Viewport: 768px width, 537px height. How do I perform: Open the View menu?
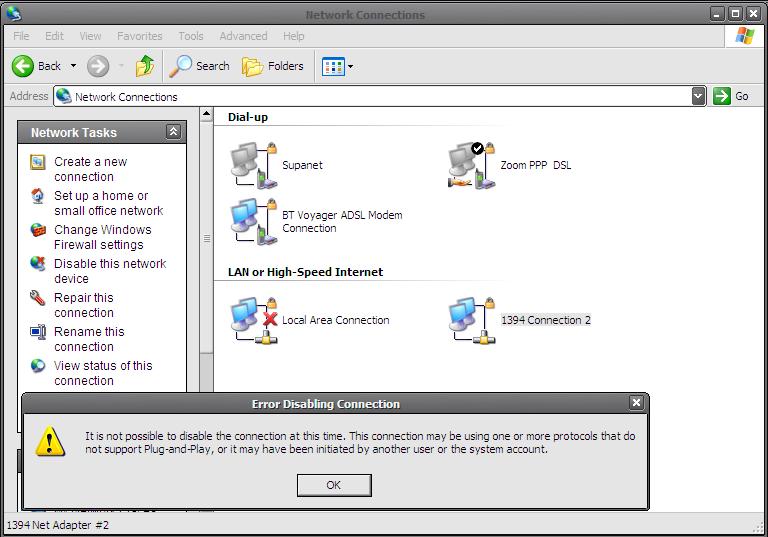(x=90, y=36)
